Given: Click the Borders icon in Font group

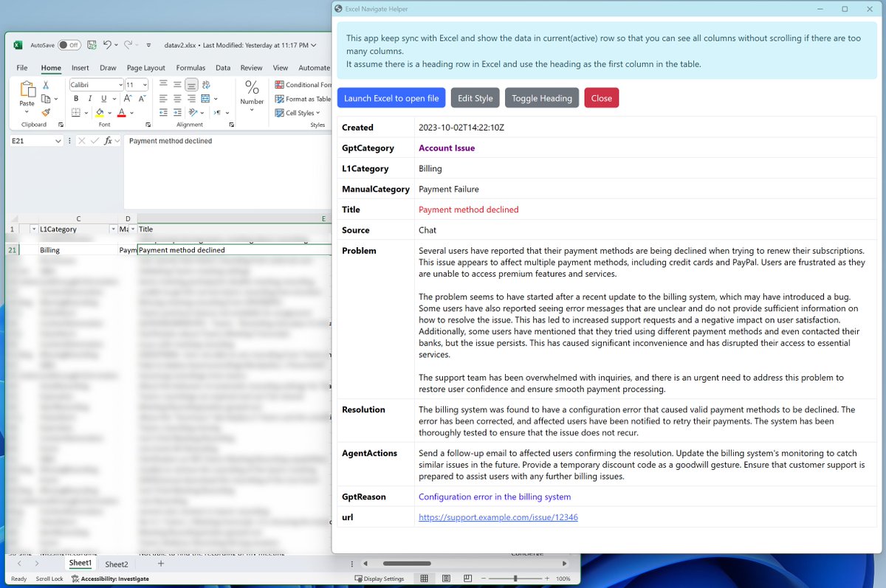Looking at the screenshot, I should click(x=75, y=113).
